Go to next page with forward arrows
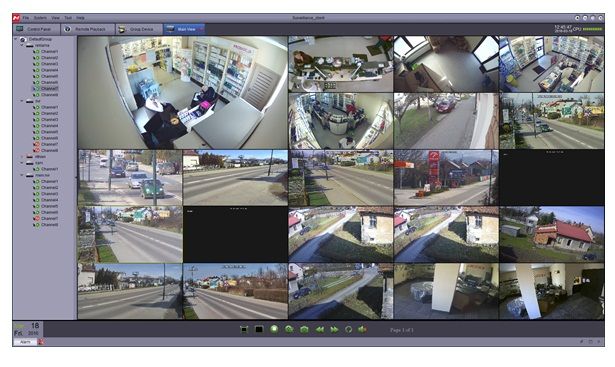Viewport: 615px width, 367px height. click(x=334, y=330)
